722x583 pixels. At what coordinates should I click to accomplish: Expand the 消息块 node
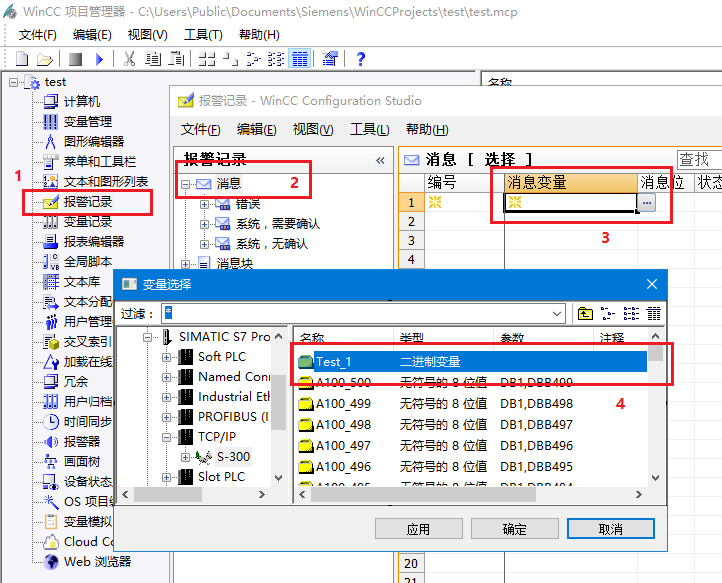pyautogui.click(x=186, y=264)
